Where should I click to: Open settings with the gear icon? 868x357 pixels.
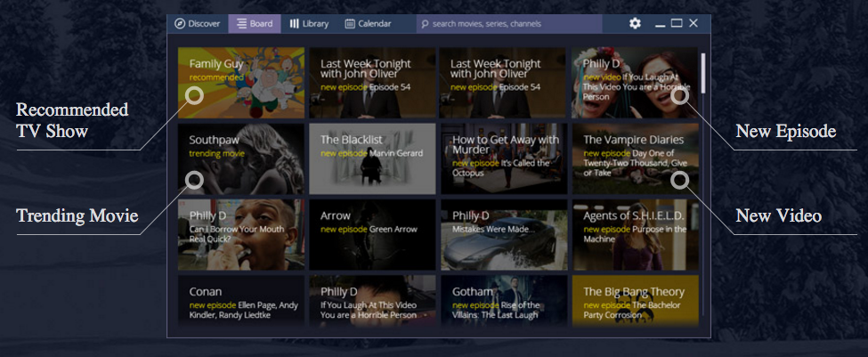(635, 23)
